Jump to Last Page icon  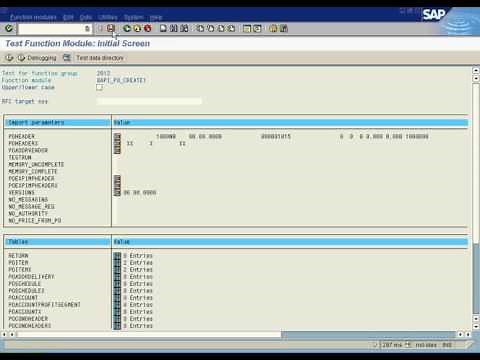231,28
